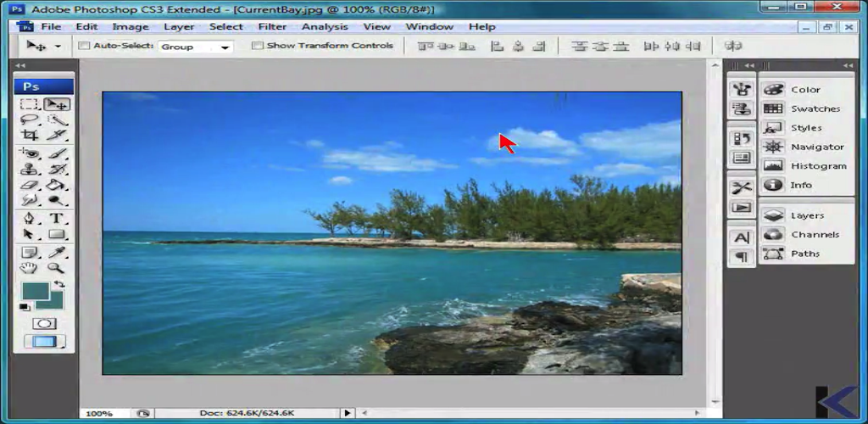The width and height of the screenshot is (868, 424).
Task: Check Show Transform Controls
Action: pos(258,46)
